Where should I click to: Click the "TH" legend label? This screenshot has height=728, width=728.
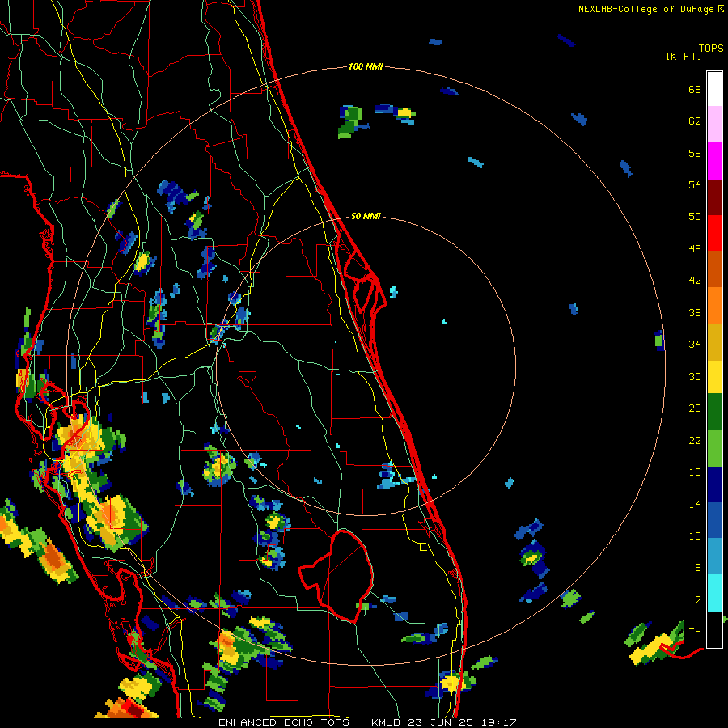pos(695,632)
